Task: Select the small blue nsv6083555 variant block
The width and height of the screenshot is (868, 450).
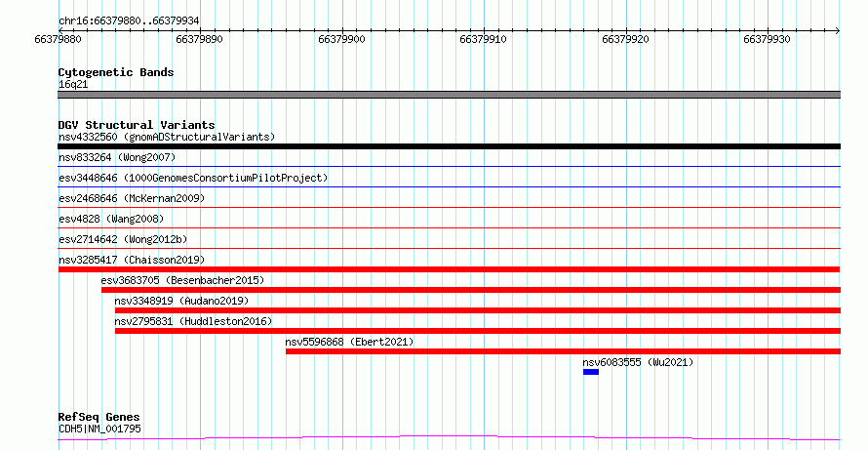Action: [x=591, y=372]
